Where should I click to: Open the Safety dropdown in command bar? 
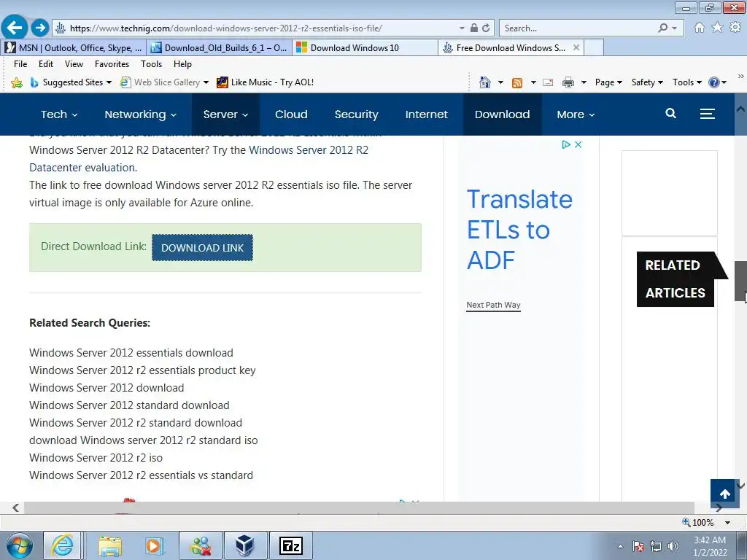click(647, 82)
